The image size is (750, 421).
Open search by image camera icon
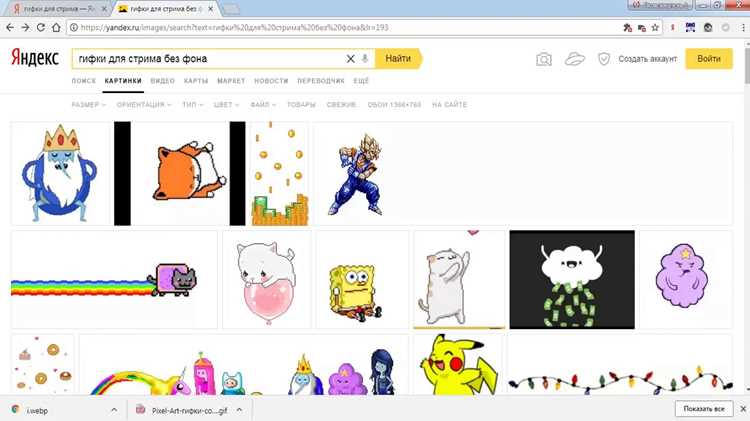544,59
